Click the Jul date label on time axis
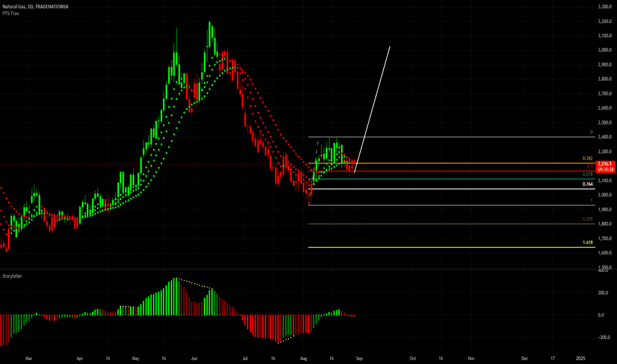 coord(245,359)
